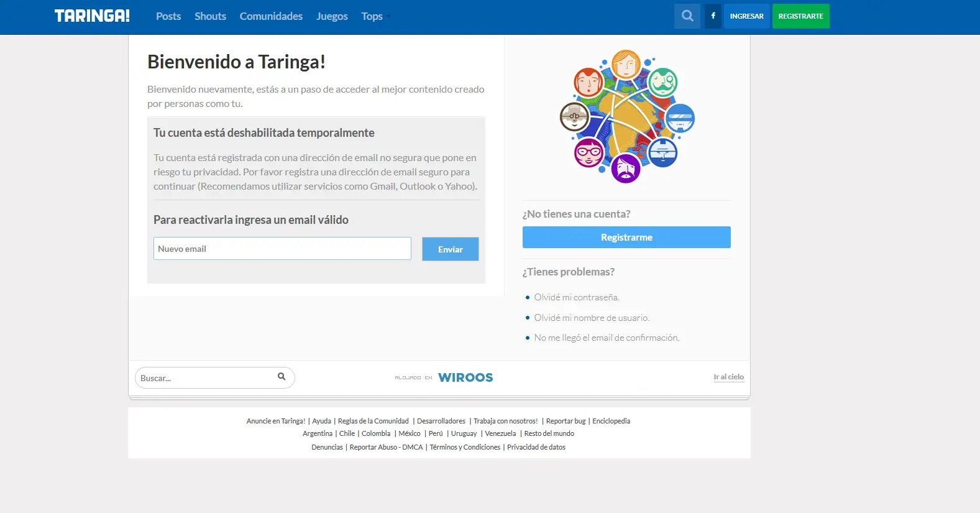Open No me llegó el email link

click(607, 338)
